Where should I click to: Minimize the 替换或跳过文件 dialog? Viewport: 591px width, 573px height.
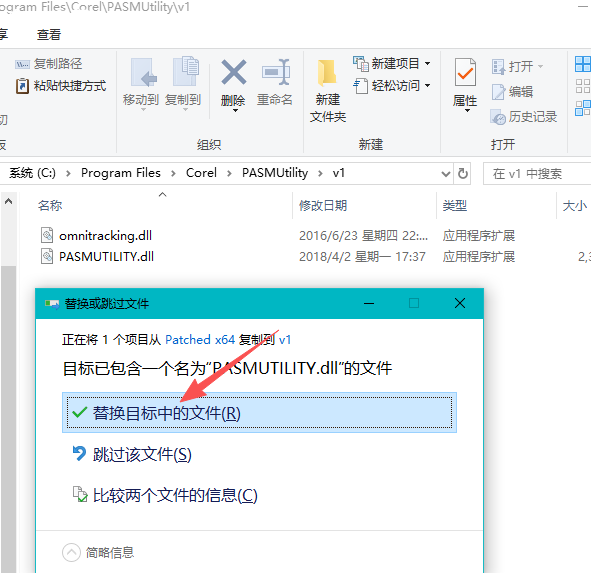click(x=369, y=303)
